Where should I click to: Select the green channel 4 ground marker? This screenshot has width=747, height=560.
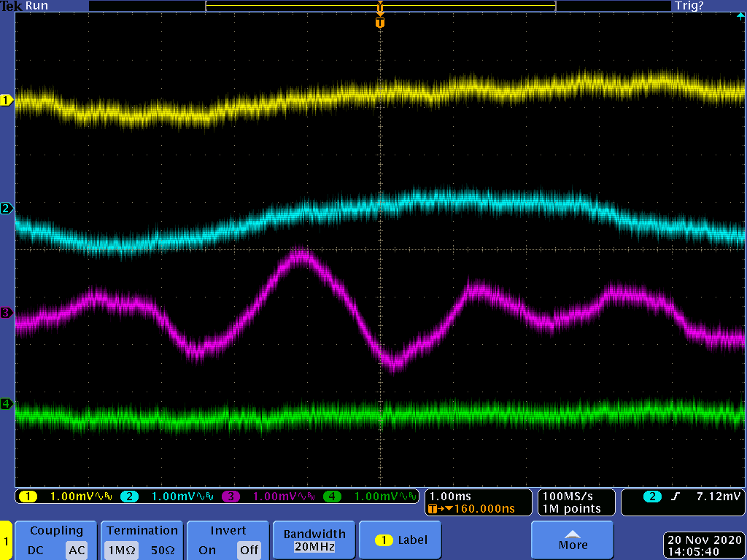coord(7,403)
